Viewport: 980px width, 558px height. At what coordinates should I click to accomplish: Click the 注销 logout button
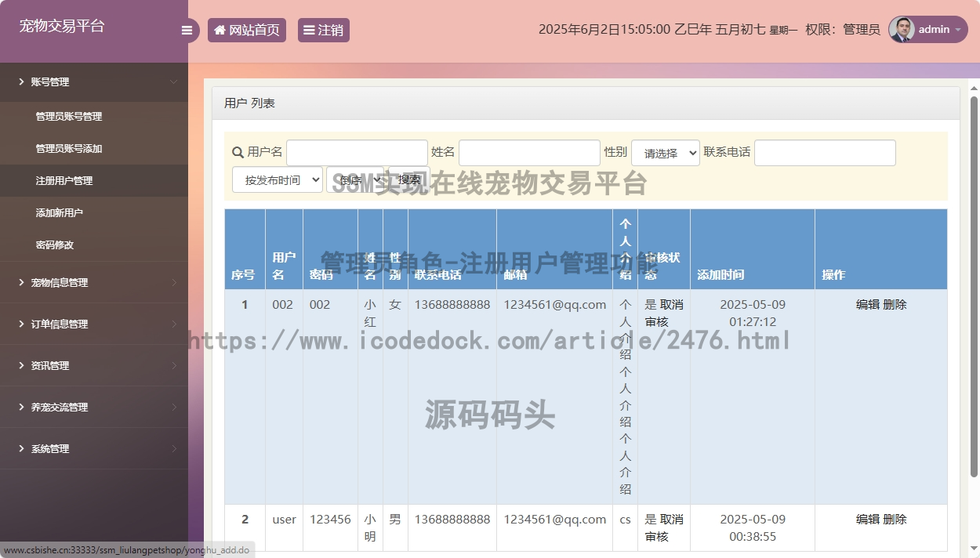coord(324,31)
